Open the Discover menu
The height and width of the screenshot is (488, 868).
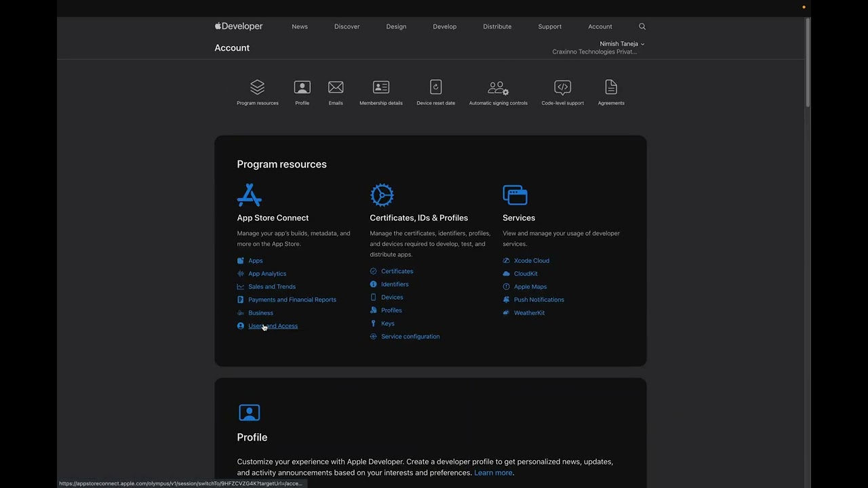coord(347,26)
